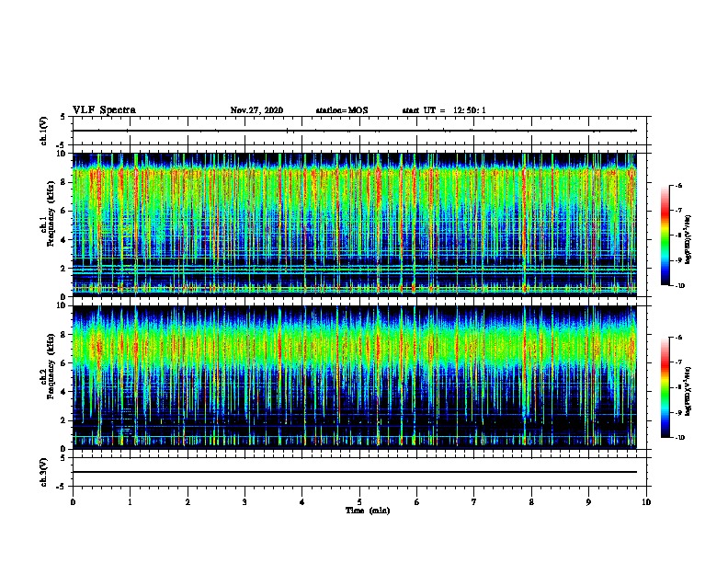Click the '-6' label on ch.1 color scale
This screenshot has height=563, width=728.
pyautogui.click(x=678, y=186)
